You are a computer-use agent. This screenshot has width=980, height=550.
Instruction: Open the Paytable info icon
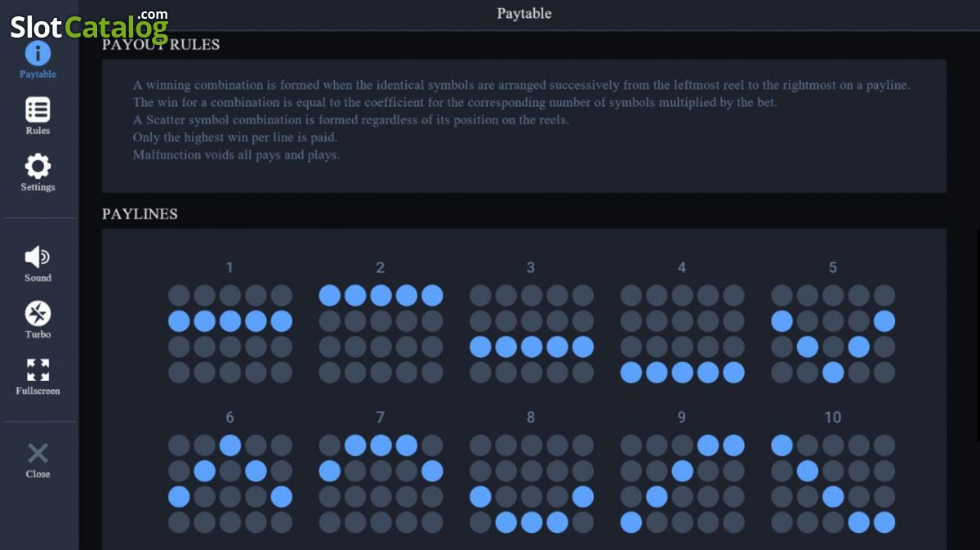point(38,54)
